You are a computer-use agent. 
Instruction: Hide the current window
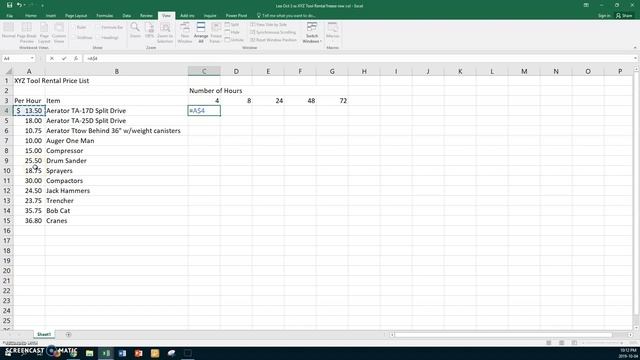(232, 32)
